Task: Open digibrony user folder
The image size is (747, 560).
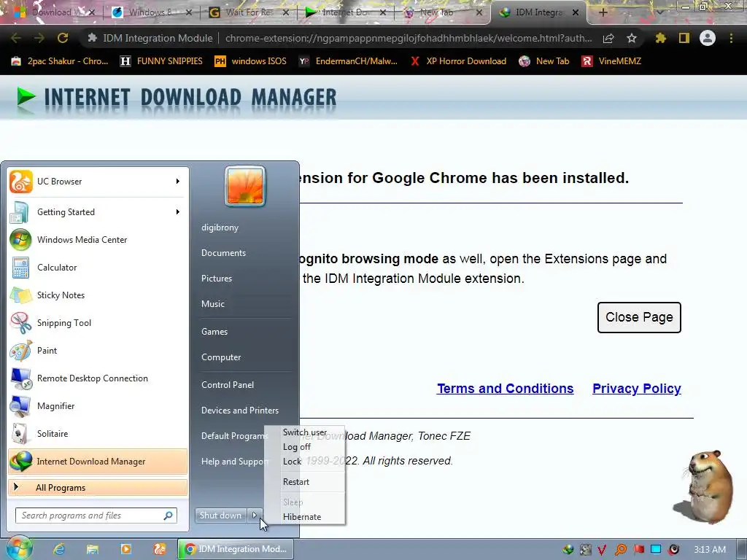Action: tap(220, 227)
